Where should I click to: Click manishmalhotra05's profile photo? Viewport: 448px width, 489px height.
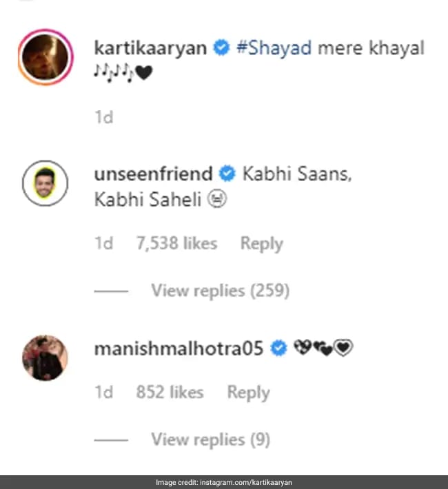[45, 358]
